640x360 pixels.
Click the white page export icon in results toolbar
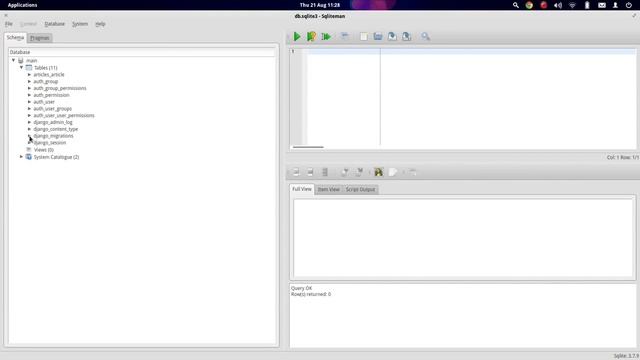coord(393,172)
